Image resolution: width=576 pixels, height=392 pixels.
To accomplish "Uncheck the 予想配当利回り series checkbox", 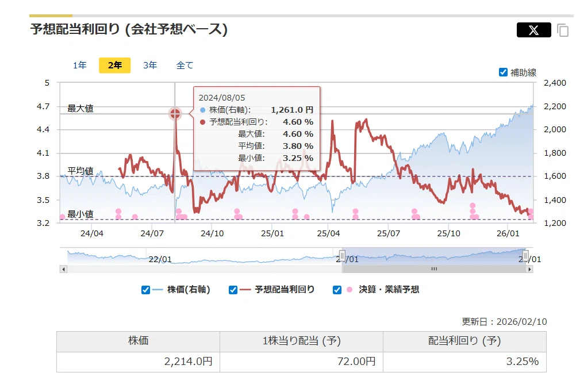I will point(233,290).
